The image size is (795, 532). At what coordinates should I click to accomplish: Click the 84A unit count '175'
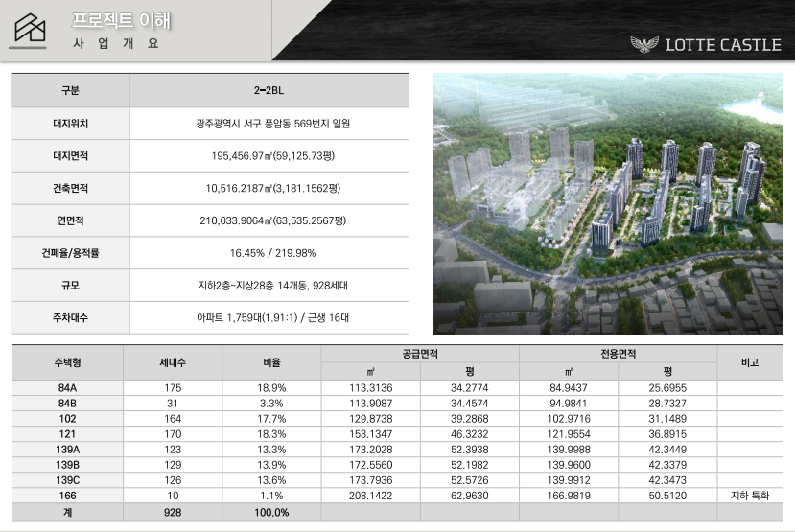(x=173, y=388)
